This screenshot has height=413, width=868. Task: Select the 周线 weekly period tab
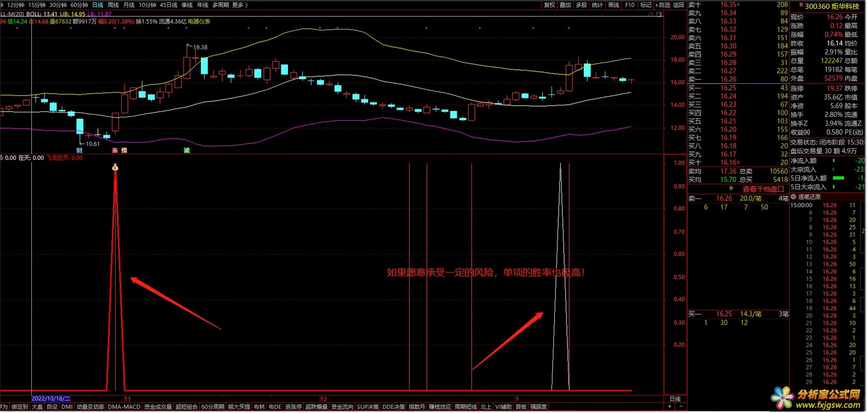[113, 5]
